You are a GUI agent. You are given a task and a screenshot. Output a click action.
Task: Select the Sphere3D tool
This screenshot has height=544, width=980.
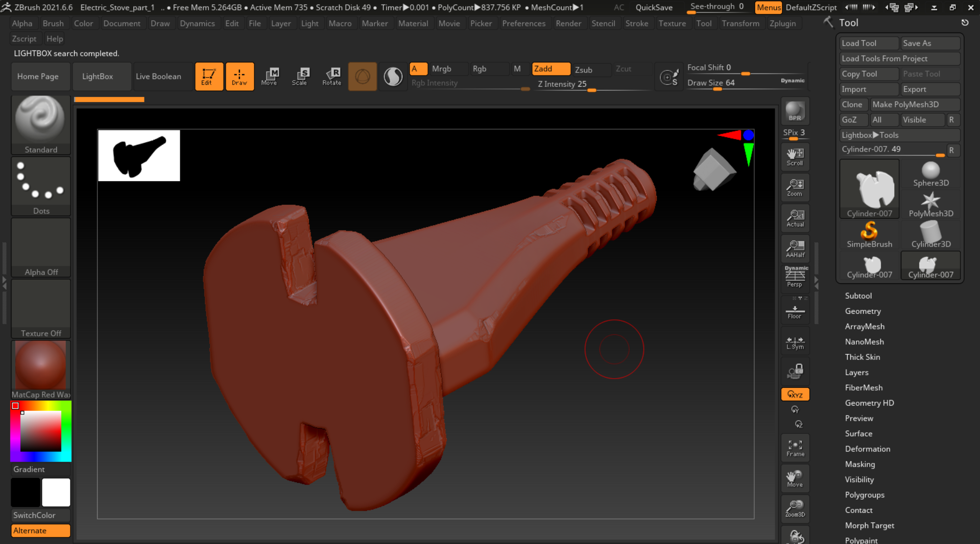930,172
